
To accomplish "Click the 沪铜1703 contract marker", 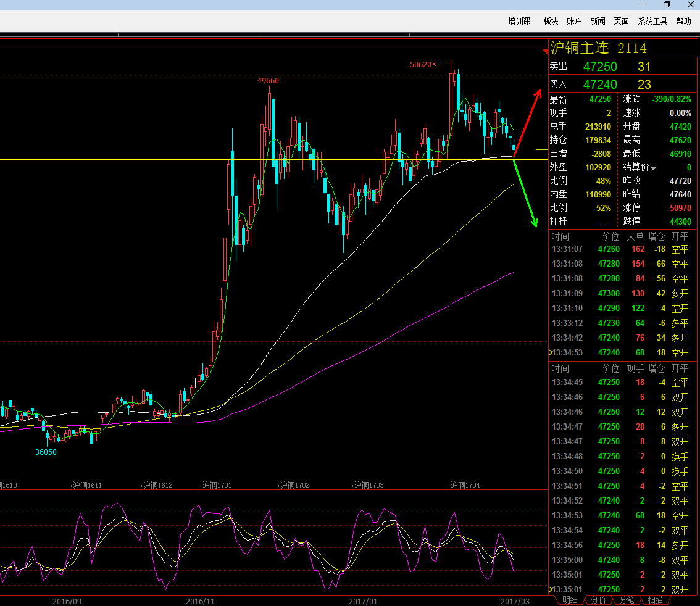I will 369,485.
